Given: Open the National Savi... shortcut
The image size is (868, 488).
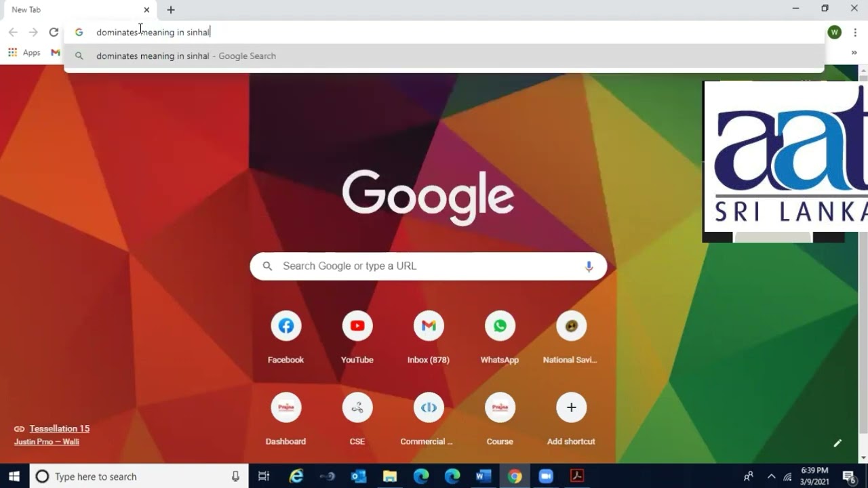Looking at the screenshot, I should point(571,326).
